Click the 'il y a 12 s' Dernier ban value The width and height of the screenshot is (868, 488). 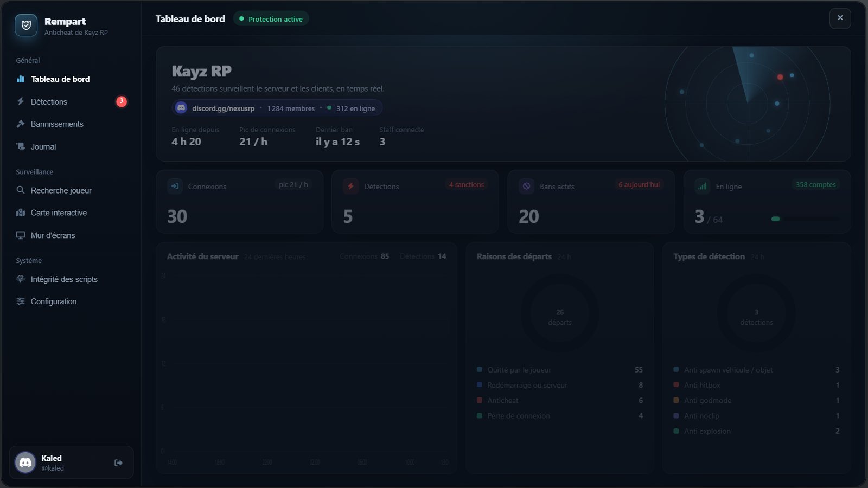click(337, 142)
